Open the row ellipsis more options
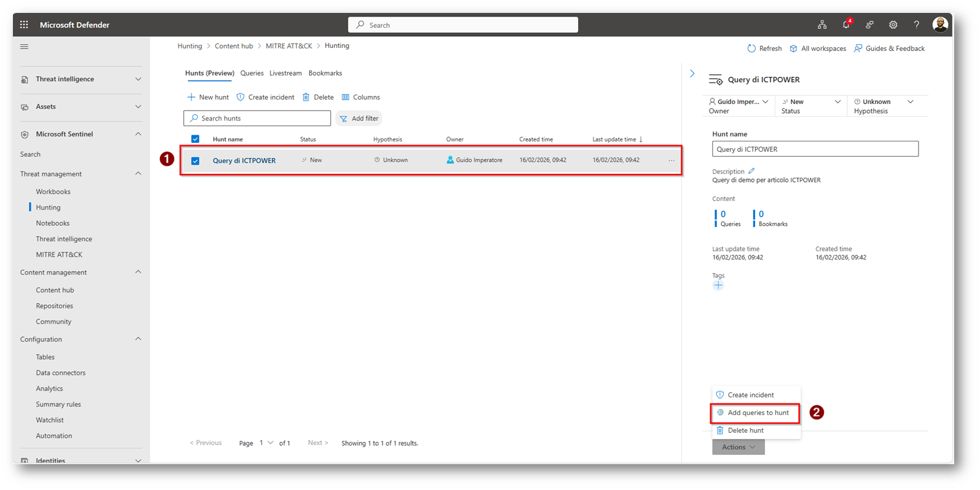Viewport: 980px width, 490px height. click(672, 160)
